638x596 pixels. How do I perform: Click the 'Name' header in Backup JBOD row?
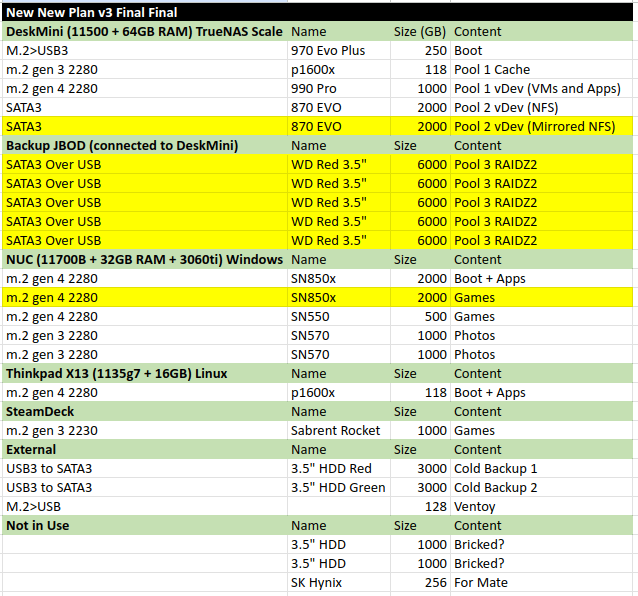click(339, 146)
